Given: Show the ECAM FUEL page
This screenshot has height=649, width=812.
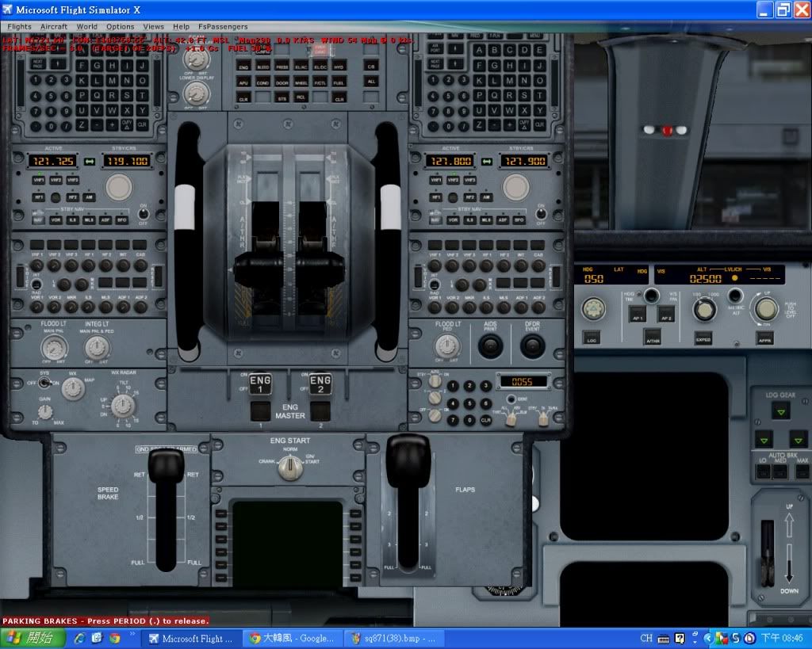Looking at the screenshot, I should point(339,82).
